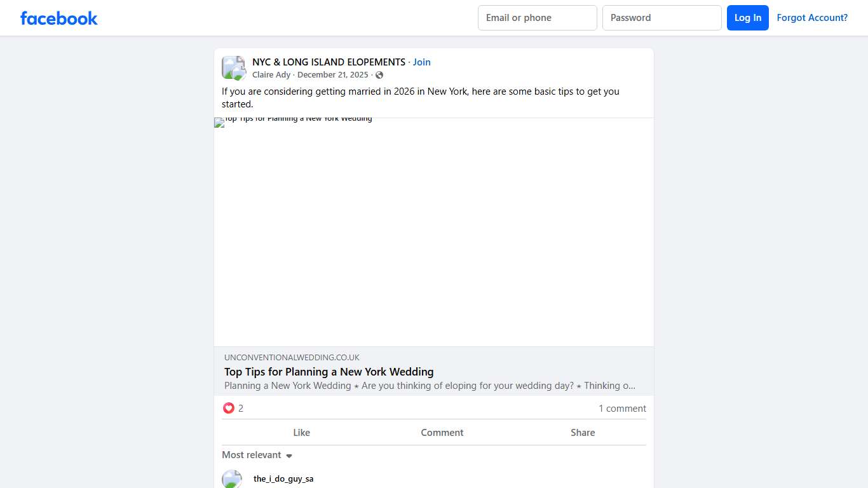Click the Facebook logo
Image resolution: width=868 pixels, height=488 pixels.
(58, 18)
